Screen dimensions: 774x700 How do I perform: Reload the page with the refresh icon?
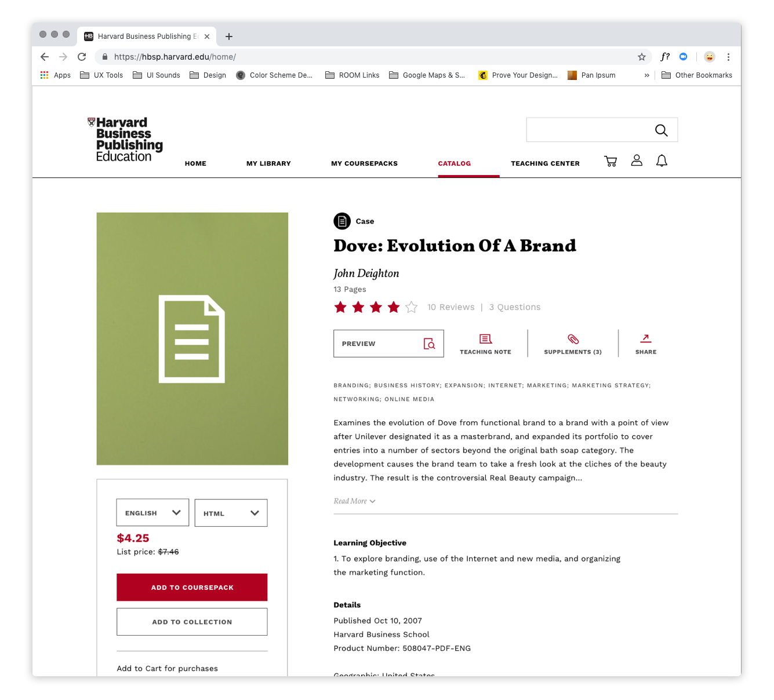(82, 57)
